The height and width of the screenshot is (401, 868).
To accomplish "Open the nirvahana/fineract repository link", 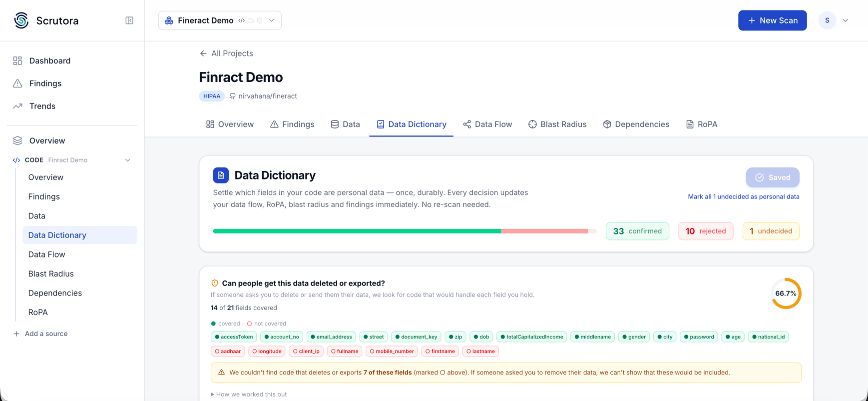I will 268,96.
